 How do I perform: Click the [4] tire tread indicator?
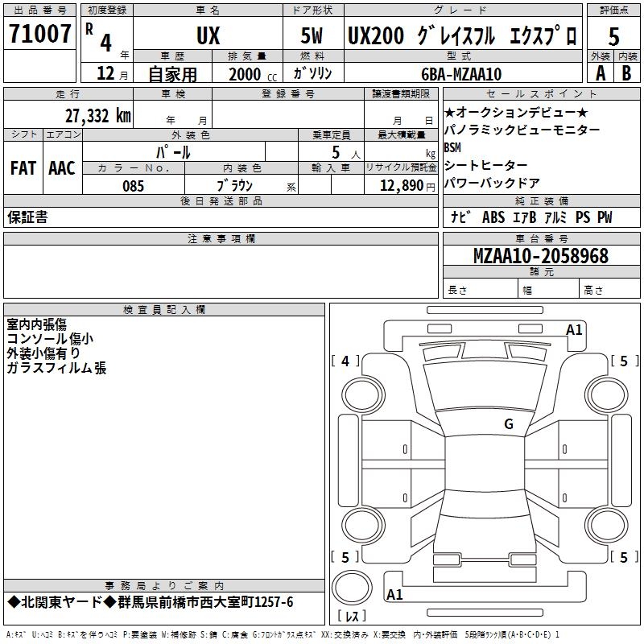345,361
